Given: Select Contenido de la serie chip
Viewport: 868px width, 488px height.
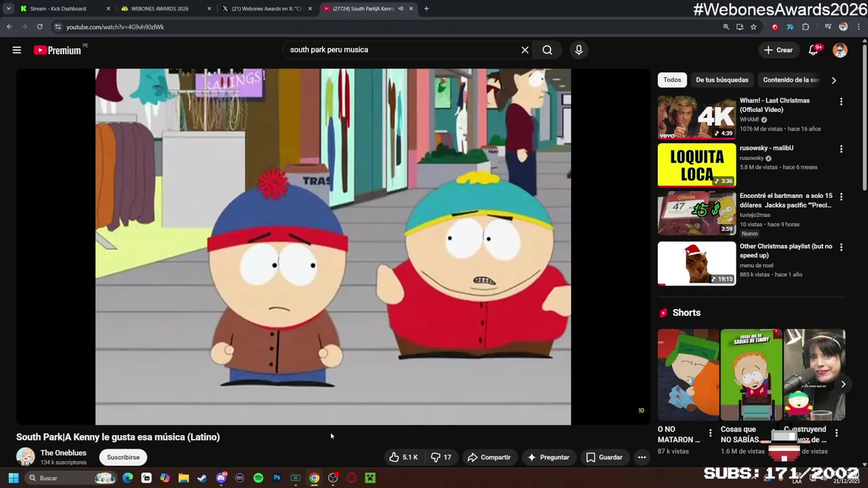Looking at the screenshot, I should pyautogui.click(x=791, y=80).
